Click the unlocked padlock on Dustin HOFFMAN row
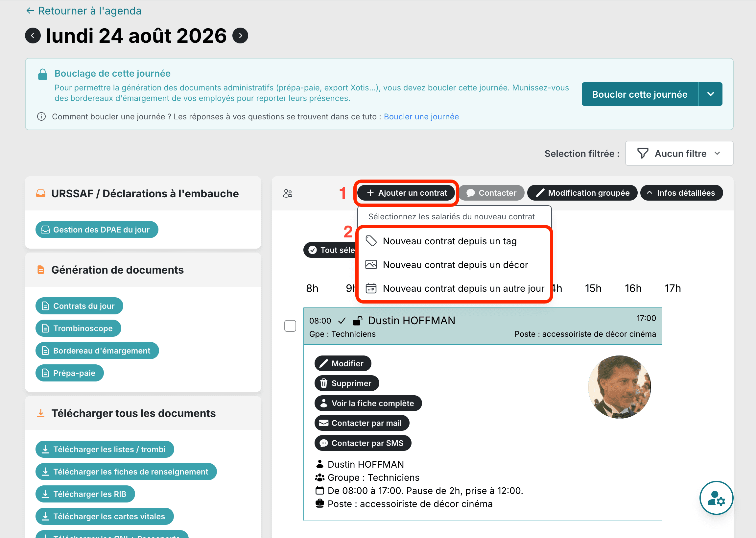756x538 pixels. pos(357,321)
